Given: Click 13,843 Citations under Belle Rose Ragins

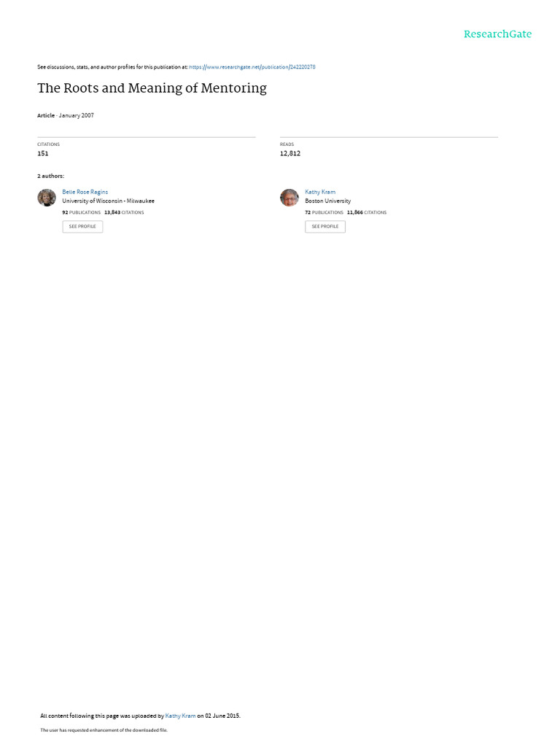Looking at the screenshot, I should [x=124, y=212].
